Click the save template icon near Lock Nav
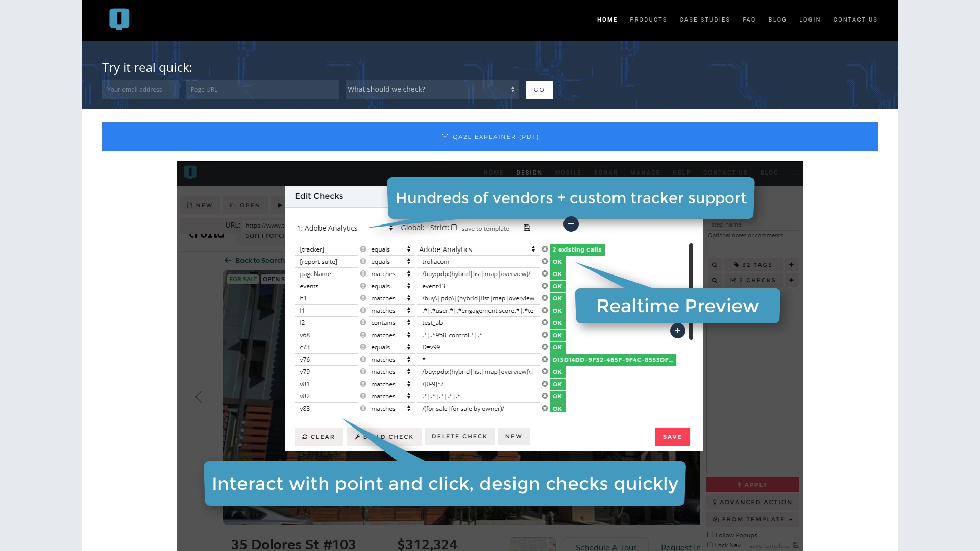This screenshot has height=551, width=980. pos(796,545)
